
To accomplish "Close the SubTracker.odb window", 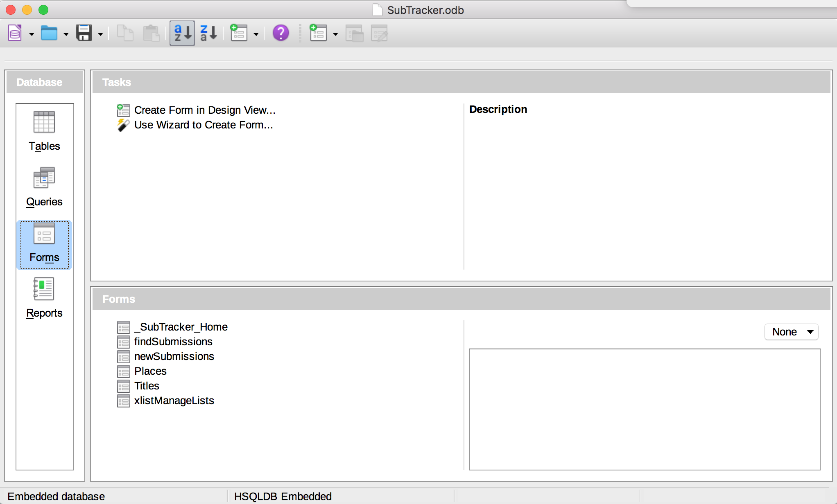I will point(11,10).
